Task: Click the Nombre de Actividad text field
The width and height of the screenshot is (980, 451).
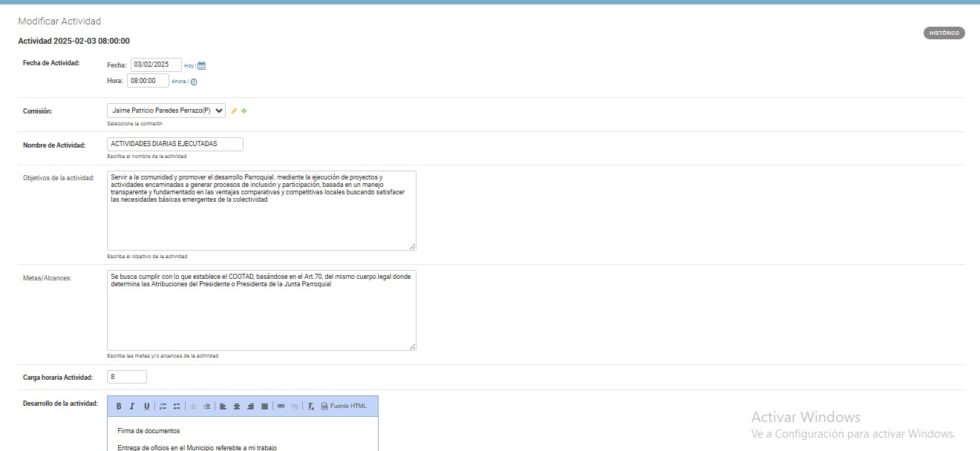Action: [x=174, y=144]
